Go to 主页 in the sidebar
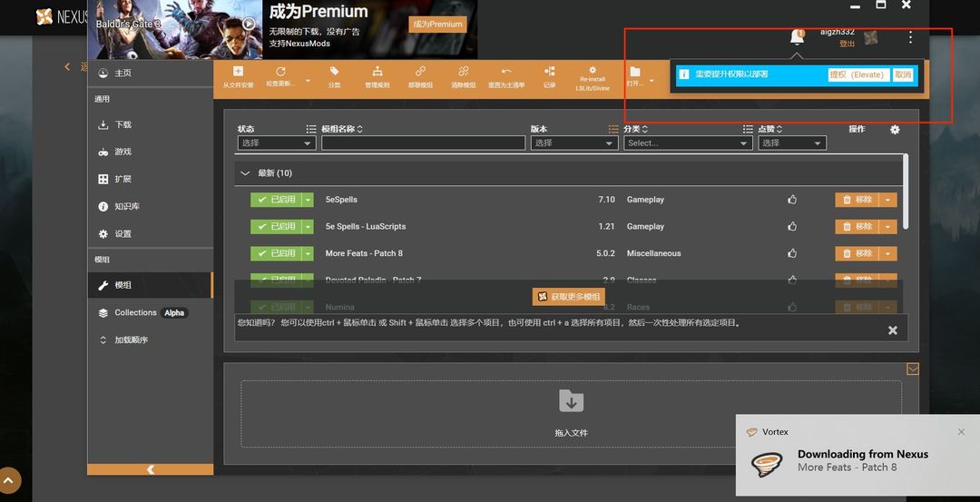The image size is (980, 502). coord(150,74)
